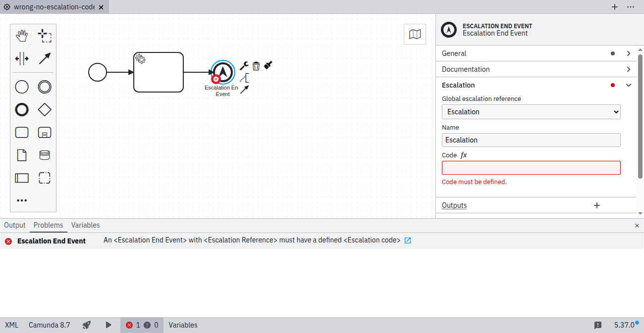Toggle the Variables panel in status bar
This screenshot has width=644, height=333.
[183, 325]
